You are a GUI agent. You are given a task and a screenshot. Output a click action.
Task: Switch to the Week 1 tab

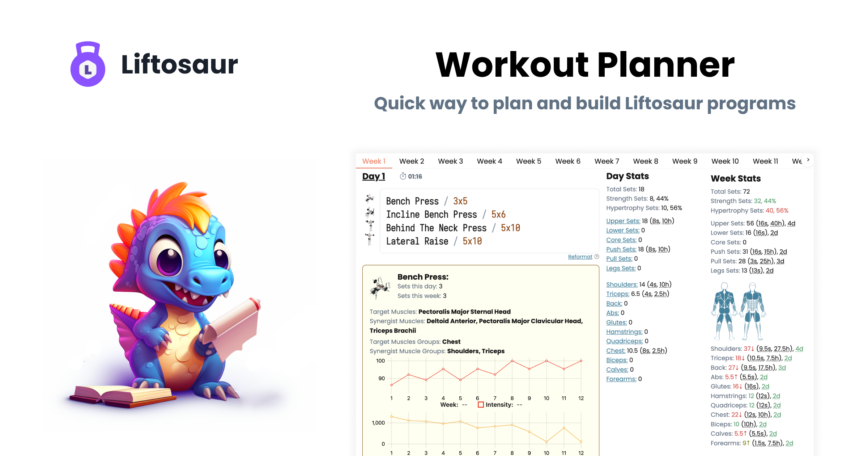point(374,161)
